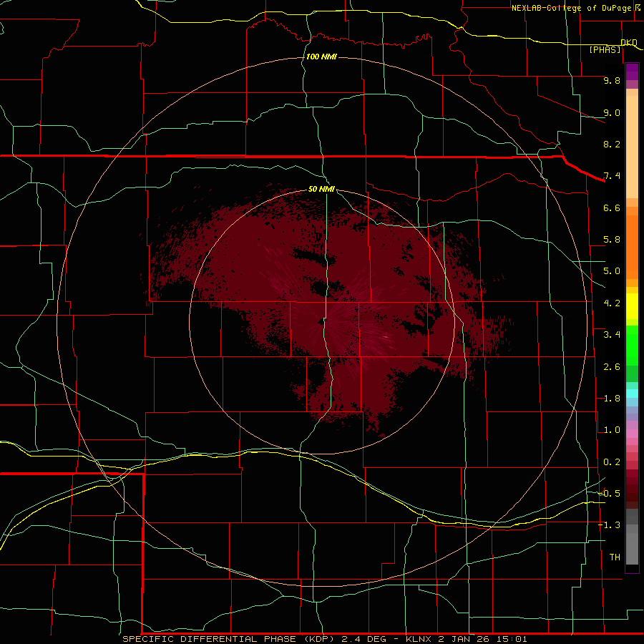Click the 1.0 value on color scale

click(612, 430)
